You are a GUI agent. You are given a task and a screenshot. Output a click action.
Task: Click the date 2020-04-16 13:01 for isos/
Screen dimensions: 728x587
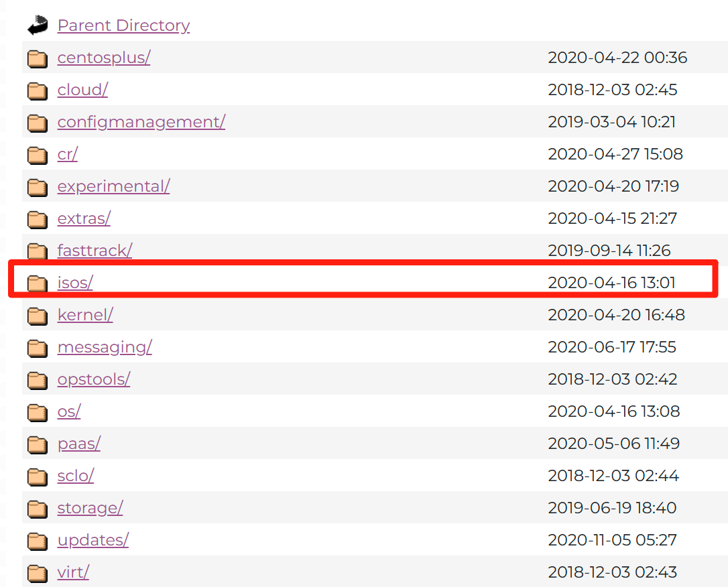[x=612, y=283]
